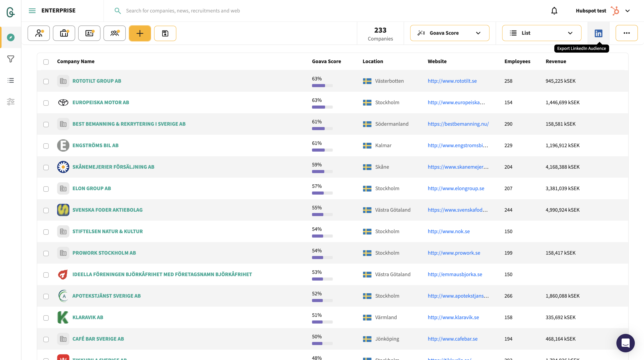Sort by Website column header

tap(437, 61)
